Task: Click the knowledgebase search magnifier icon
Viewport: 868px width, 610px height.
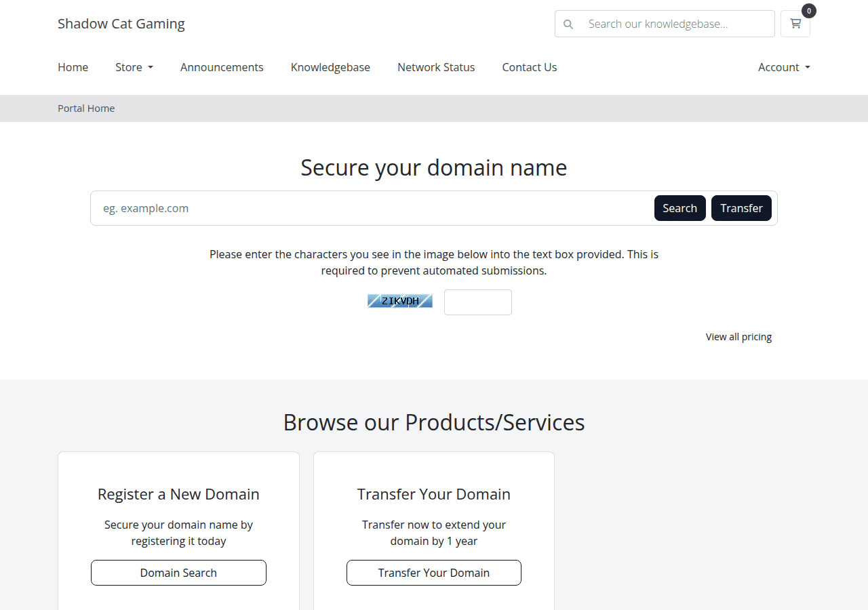Action: pos(568,24)
